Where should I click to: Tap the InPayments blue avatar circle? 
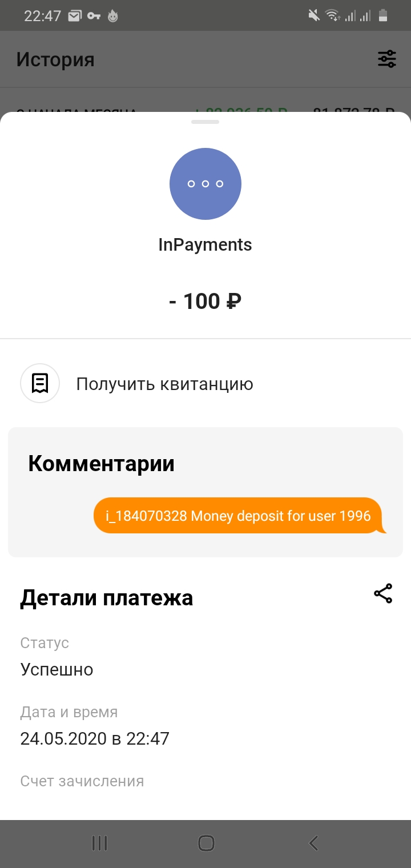tap(205, 184)
